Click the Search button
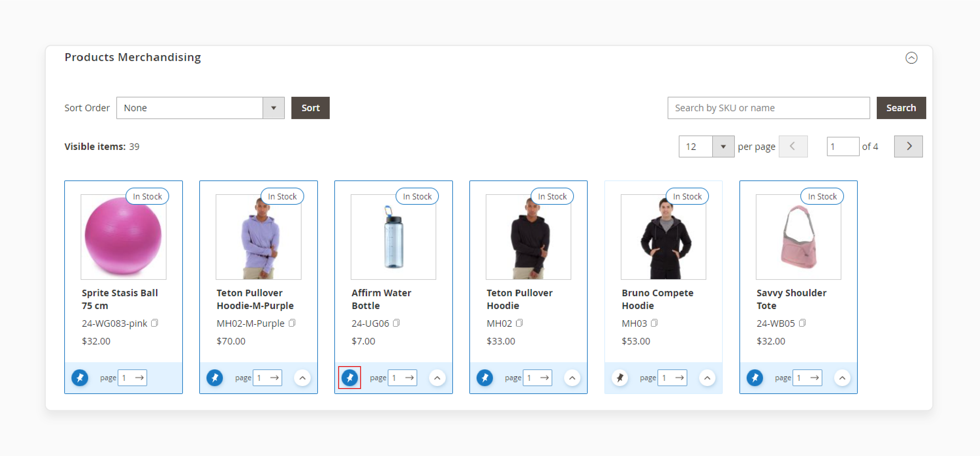Viewport: 980px width, 456px height. tap(901, 108)
